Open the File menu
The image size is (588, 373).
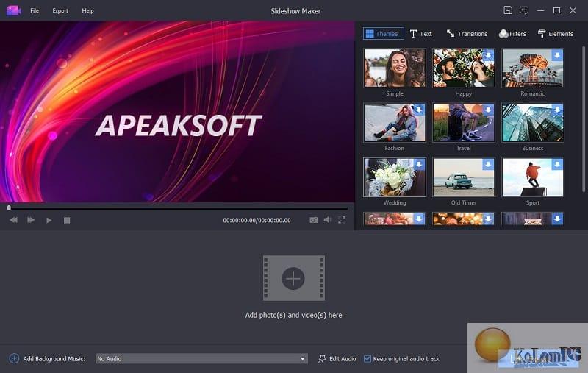point(35,10)
